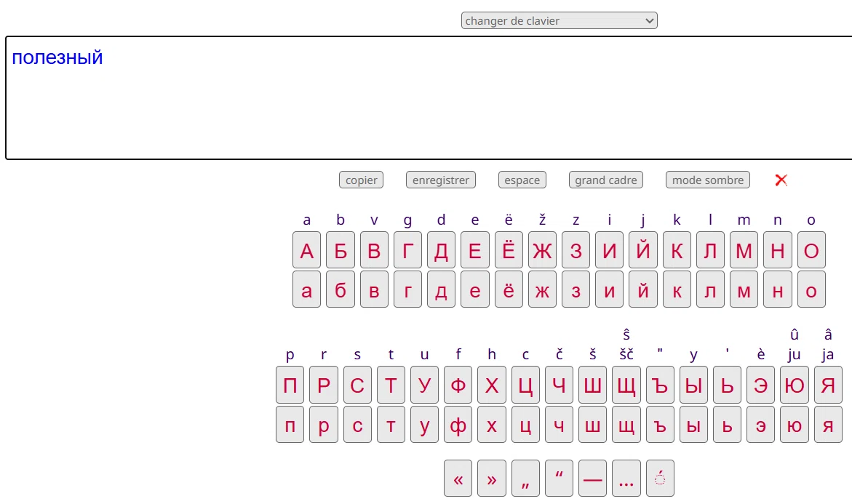
Task: Tap the lowercase о key
Action: pos(811,289)
